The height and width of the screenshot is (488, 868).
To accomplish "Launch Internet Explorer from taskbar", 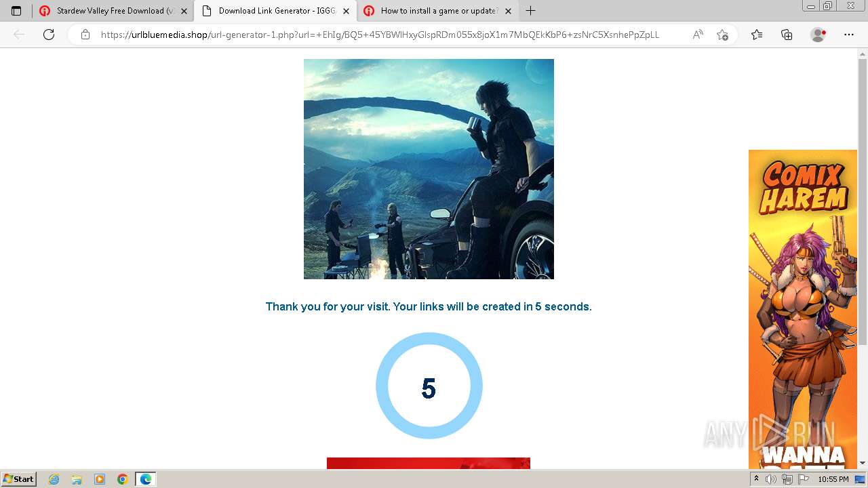I will (54, 479).
